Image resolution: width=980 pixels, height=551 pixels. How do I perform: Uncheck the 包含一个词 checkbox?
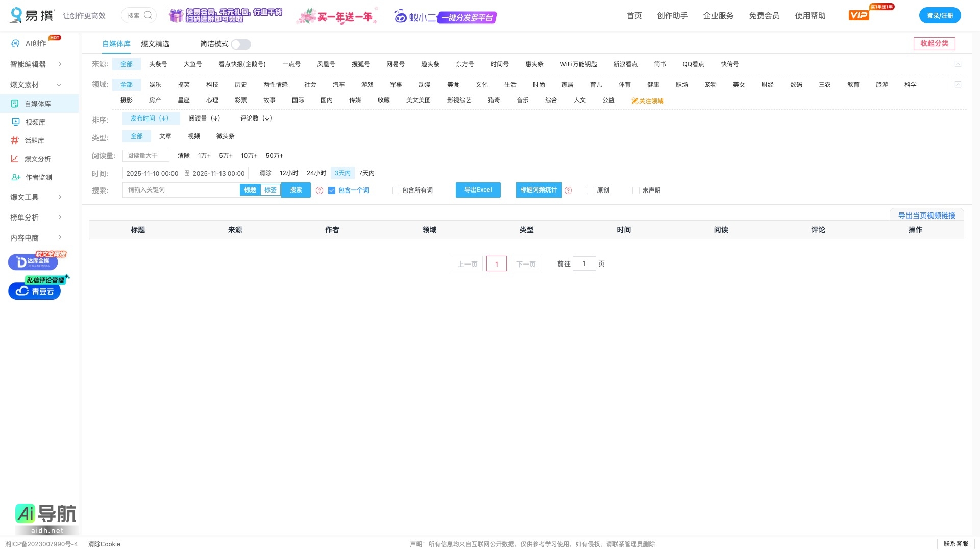pyautogui.click(x=332, y=190)
